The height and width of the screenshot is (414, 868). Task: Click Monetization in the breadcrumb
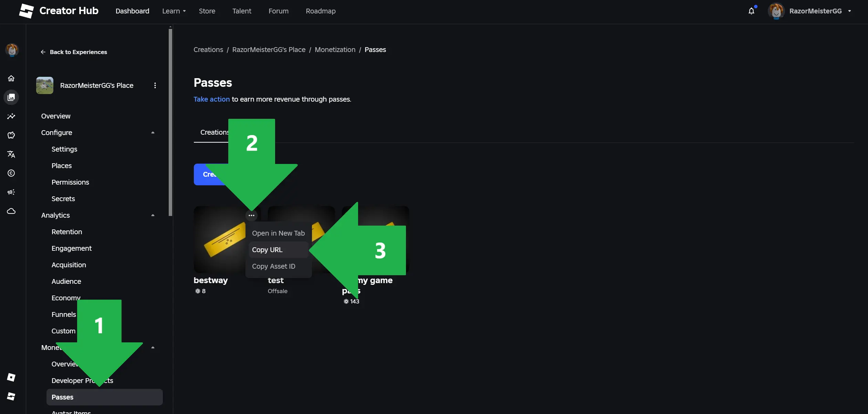coord(335,50)
